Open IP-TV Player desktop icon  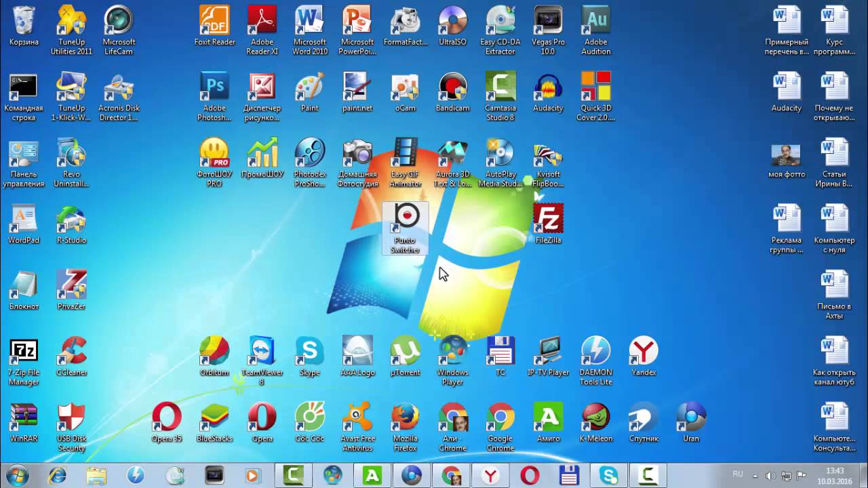pos(548,357)
